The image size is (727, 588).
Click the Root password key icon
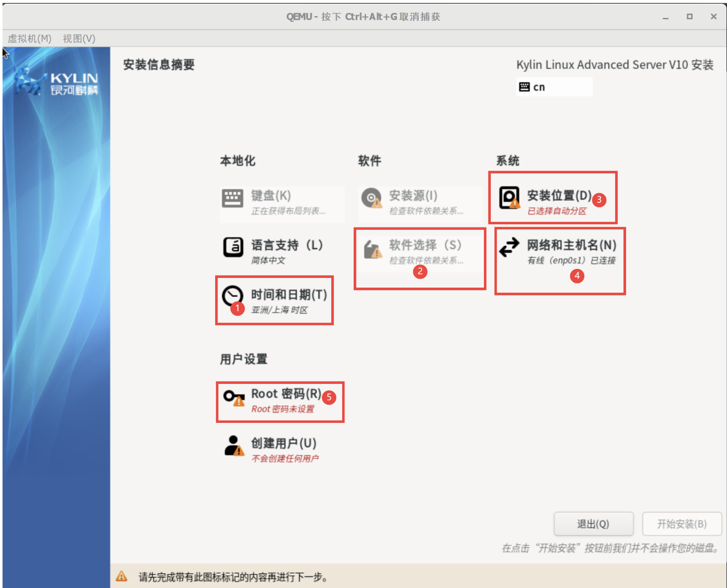coord(234,398)
